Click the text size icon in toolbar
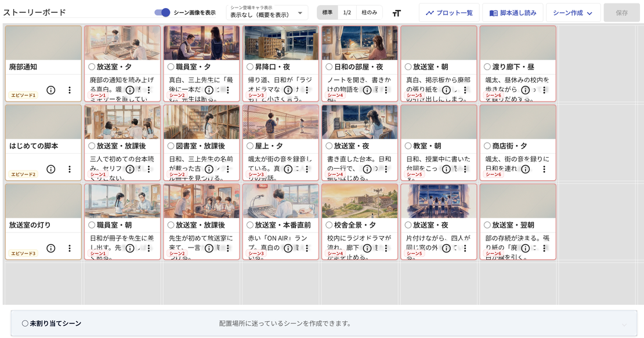 coord(396,13)
